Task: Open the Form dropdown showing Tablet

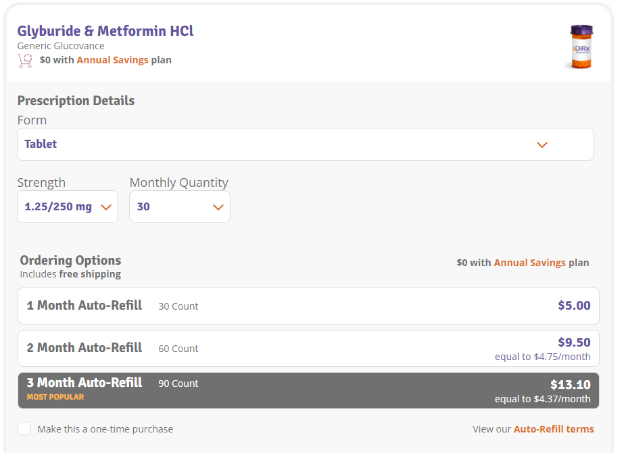Action: pos(305,144)
